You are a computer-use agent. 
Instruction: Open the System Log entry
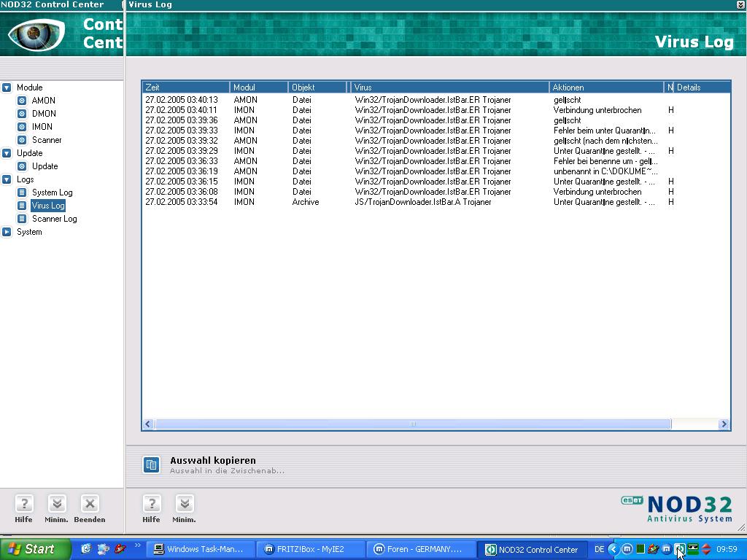click(52, 192)
